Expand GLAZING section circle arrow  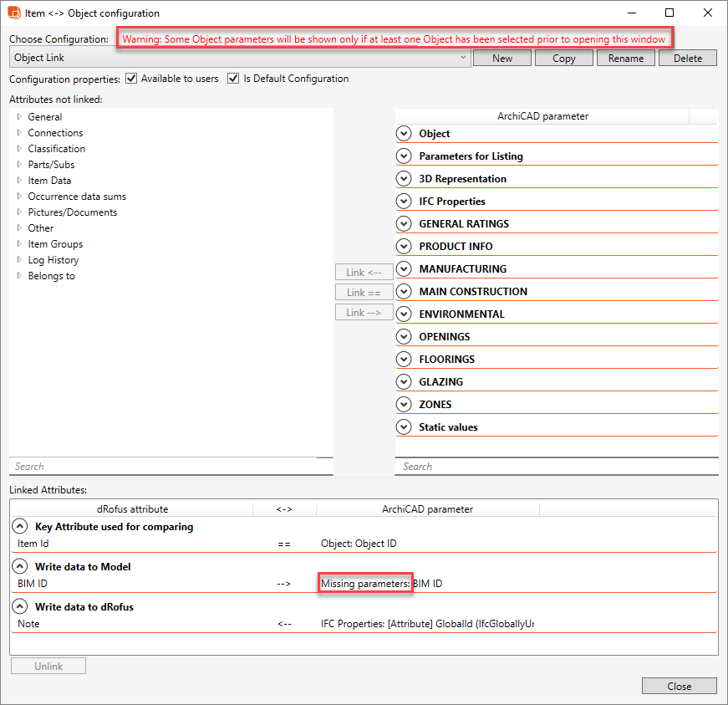[x=405, y=382]
